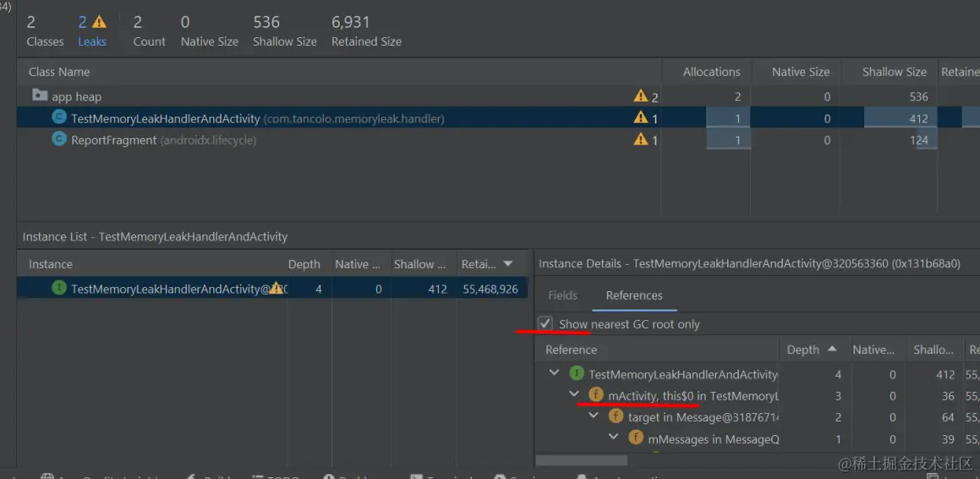
Task: Sort instances by Retained size arrow
Action: point(508,264)
